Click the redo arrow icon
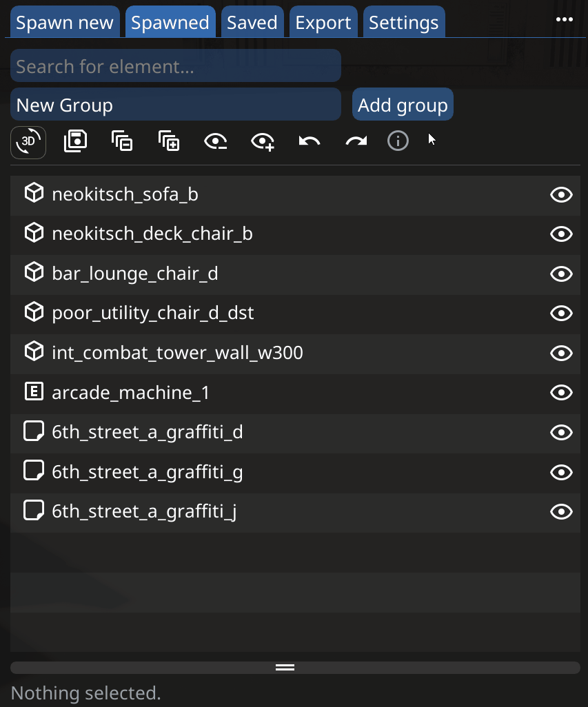The width and height of the screenshot is (588, 707). coord(356,141)
